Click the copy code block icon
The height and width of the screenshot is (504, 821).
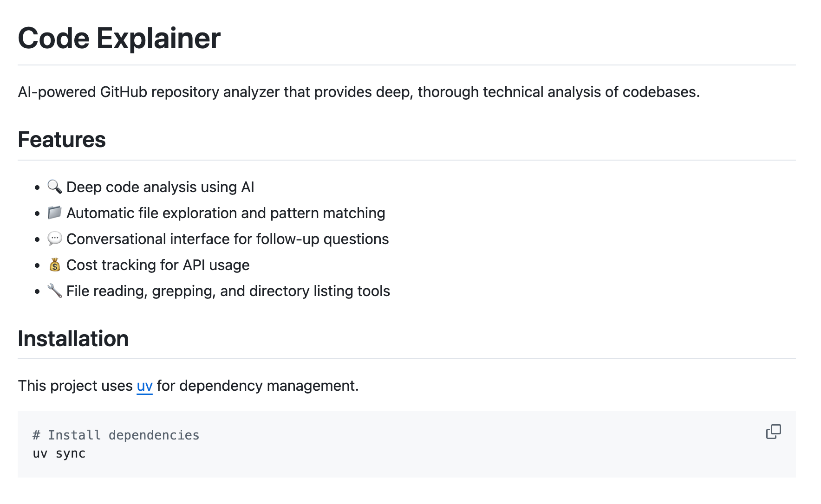pyautogui.click(x=773, y=432)
